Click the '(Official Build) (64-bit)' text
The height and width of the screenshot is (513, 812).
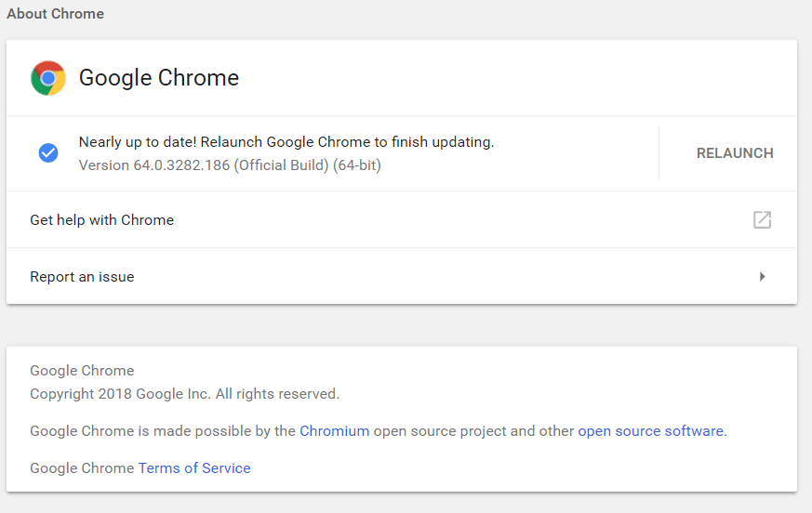coord(307,165)
